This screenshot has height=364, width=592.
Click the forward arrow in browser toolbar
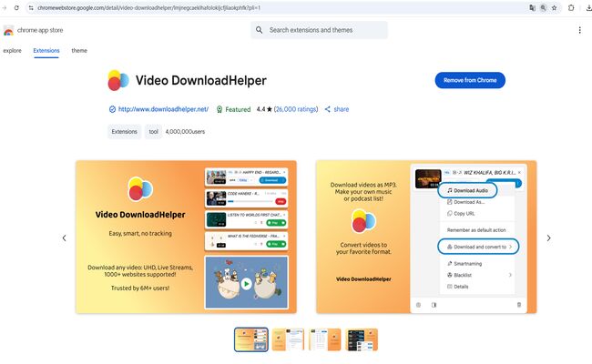(x=5, y=7)
